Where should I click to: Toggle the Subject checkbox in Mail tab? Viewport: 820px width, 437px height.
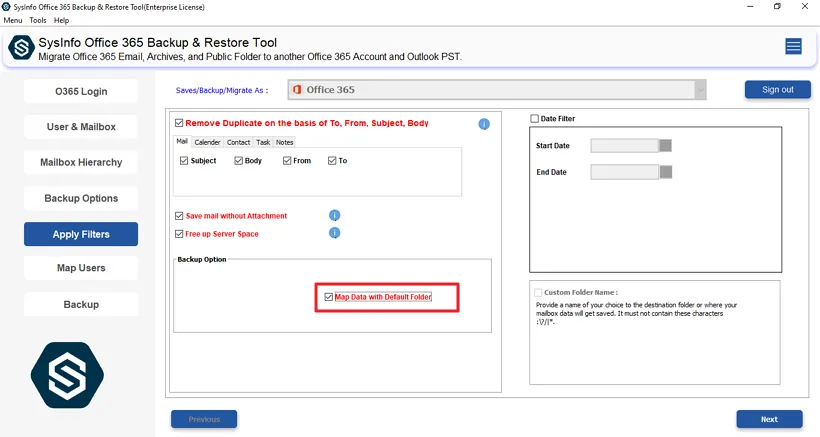tap(184, 161)
